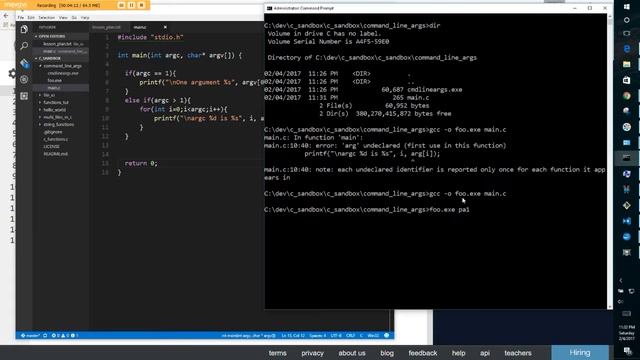Open the Debug view in VS Code
The width and height of the screenshot is (640, 360).
pyautogui.click(x=24, y=79)
